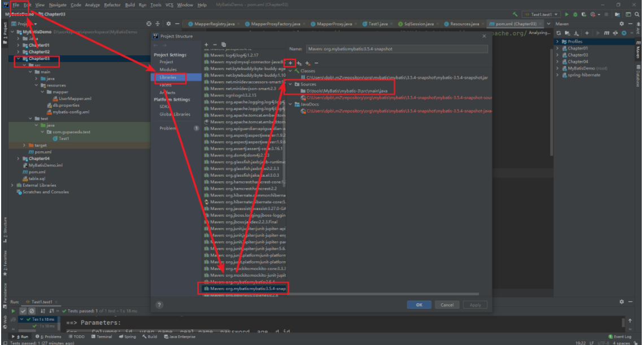Close the Project Structure dialog

[484, 36]
